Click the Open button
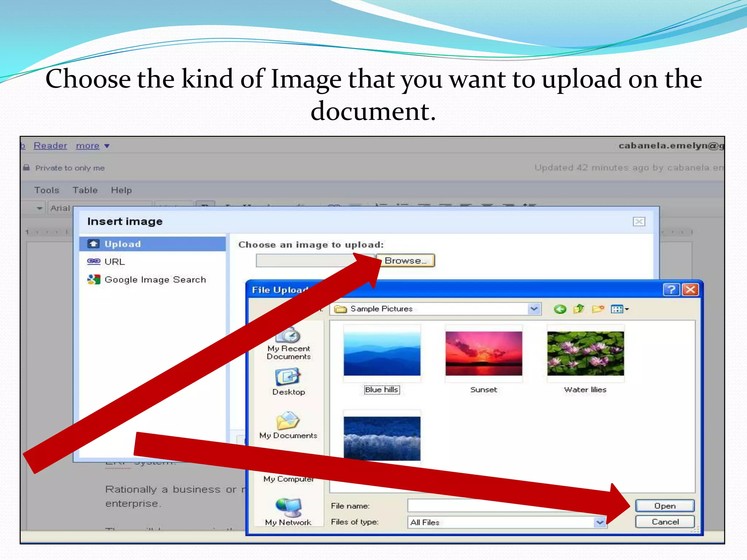747x560 pixels. pyautogui.click(x=665, y=506)
